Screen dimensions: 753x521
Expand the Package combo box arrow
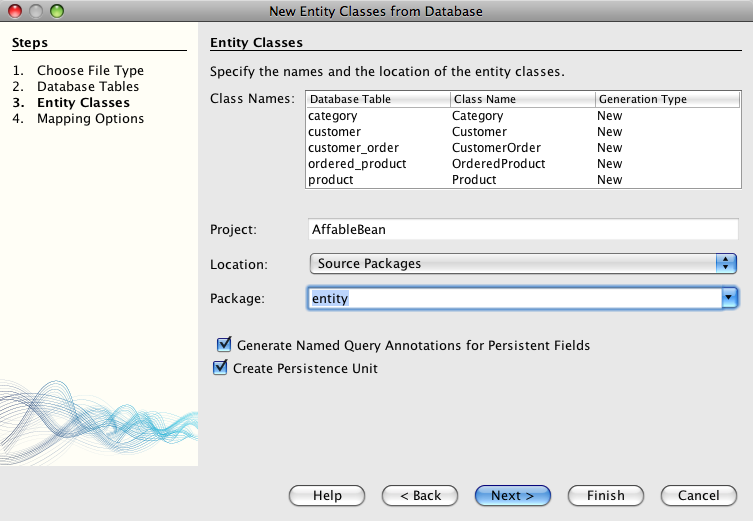729,297
